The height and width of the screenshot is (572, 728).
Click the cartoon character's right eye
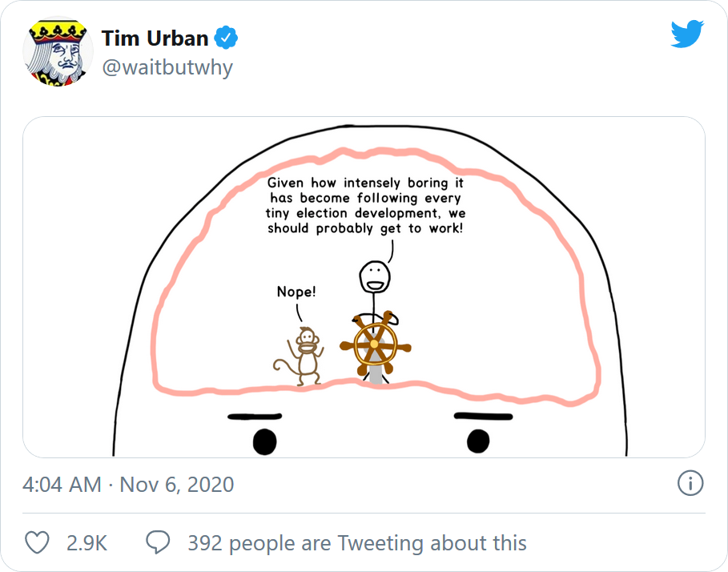point(478,441)
